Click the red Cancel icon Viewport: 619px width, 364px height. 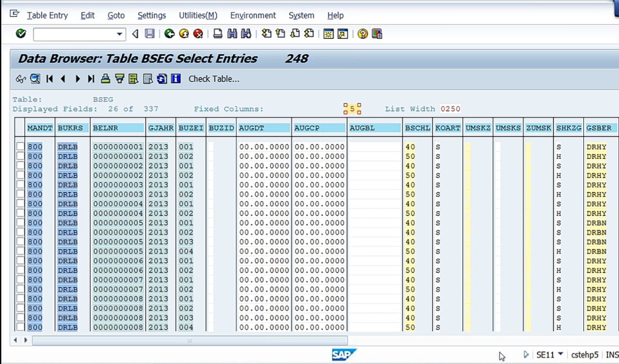pos(198,34)
